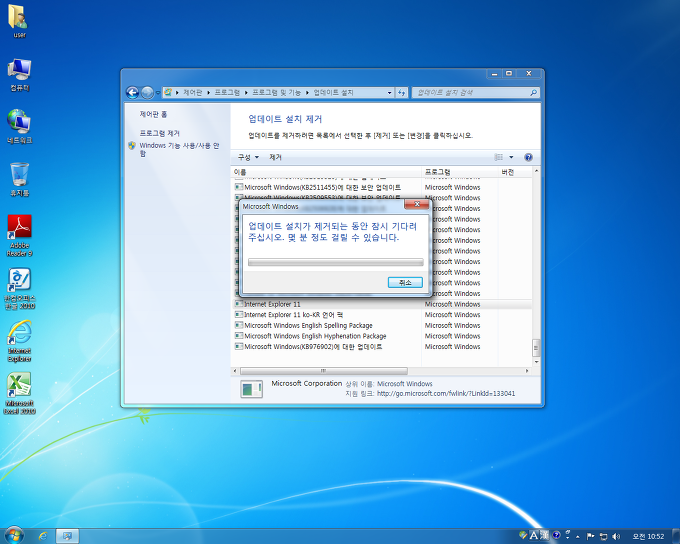680x544 pixels.
Task: Open the user folder desktop icon
Action: pos(19,22)
